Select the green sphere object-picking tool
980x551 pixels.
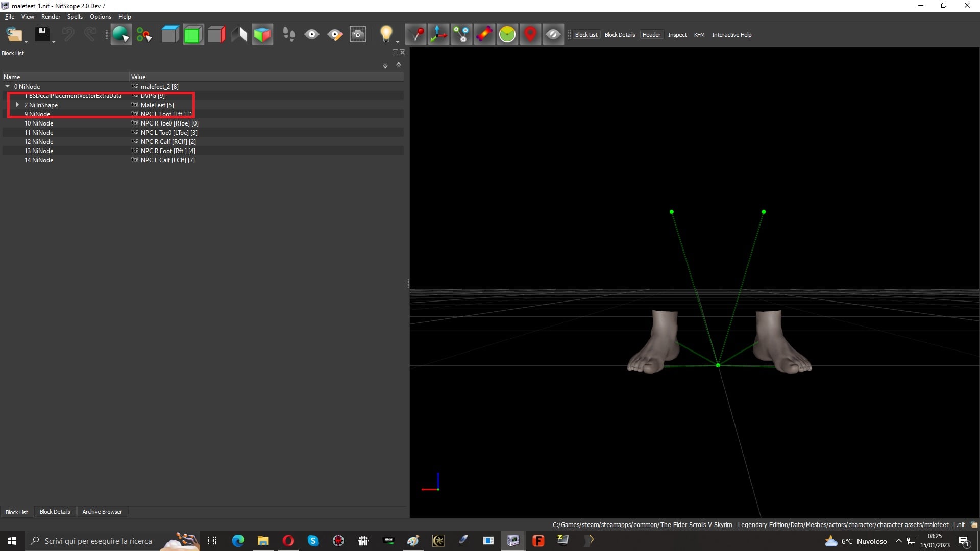coord(121,35)
